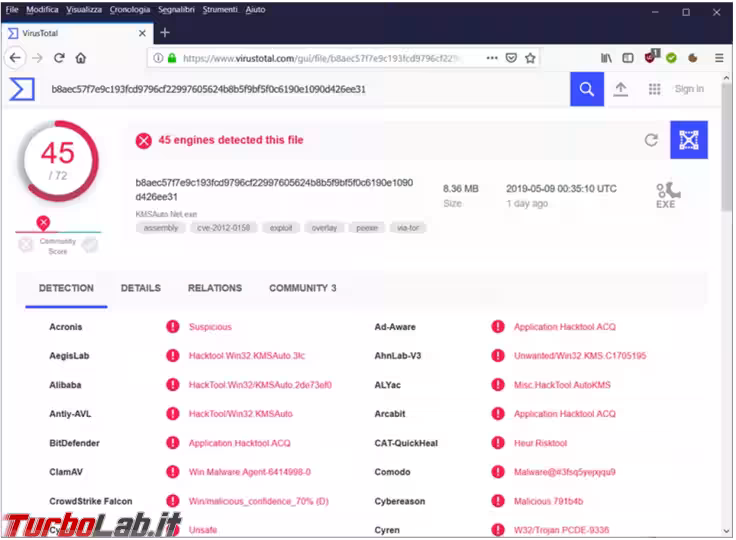Image resolution: width=736 pixels, height=540 pixels.
Task: Click the Comodo Malware@ result text
Action: click(565, 472)
